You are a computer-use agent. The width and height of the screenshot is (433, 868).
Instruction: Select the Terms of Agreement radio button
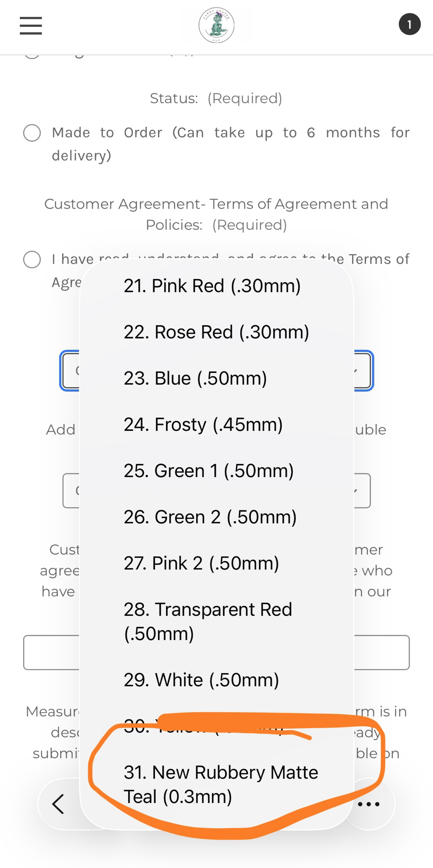pyautogui.click(x=32, y=260)
